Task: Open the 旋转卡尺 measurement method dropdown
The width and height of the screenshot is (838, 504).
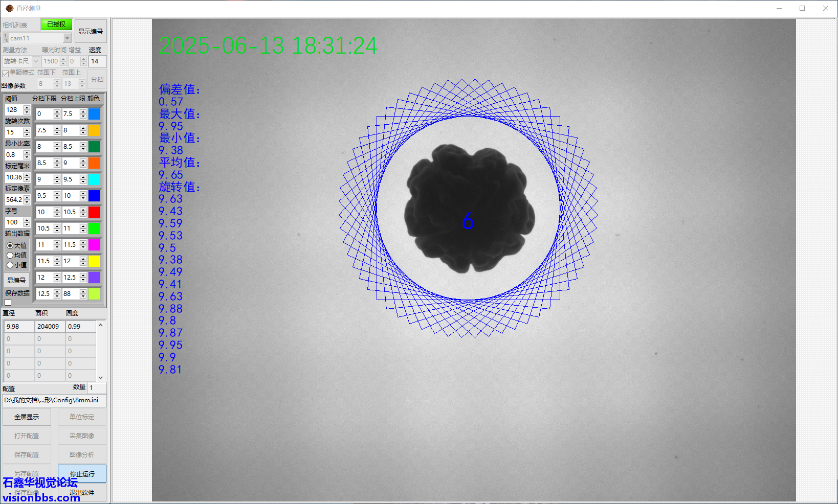Action: tap(35, 61)
